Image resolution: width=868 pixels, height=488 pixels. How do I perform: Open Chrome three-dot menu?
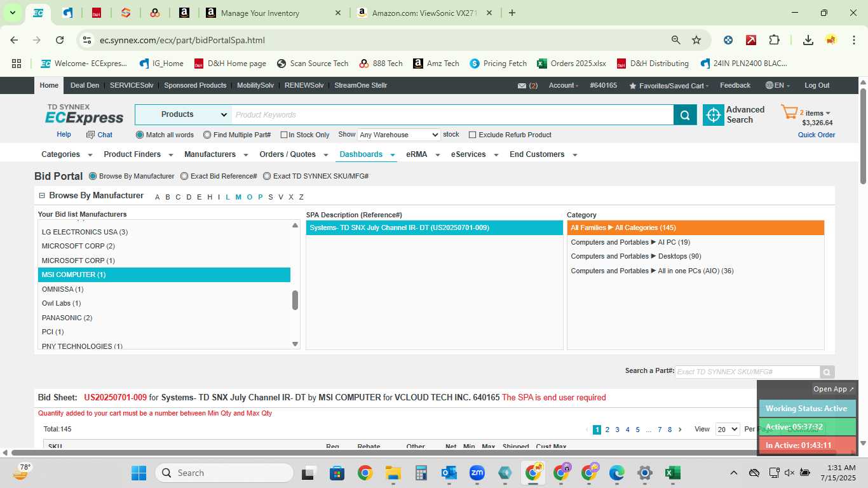tap(853, 40)
